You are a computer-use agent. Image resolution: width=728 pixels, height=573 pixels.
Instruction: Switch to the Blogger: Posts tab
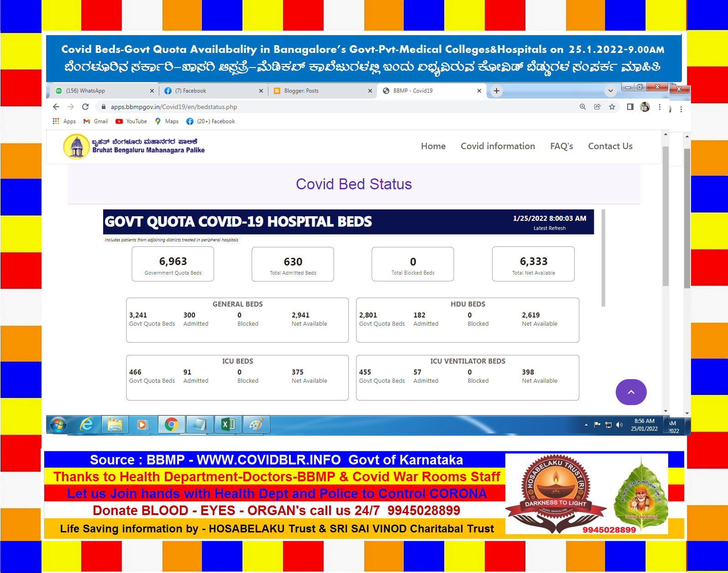pos(322,91)
